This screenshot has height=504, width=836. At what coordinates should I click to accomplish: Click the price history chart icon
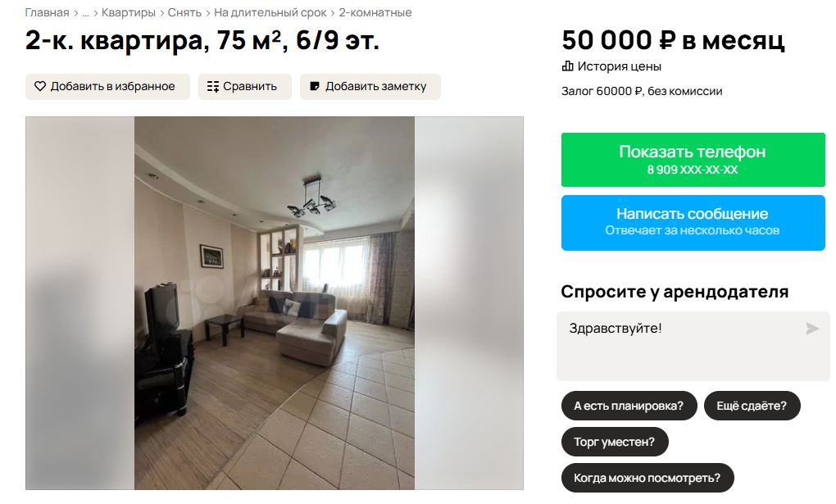(x=568, y=66)
